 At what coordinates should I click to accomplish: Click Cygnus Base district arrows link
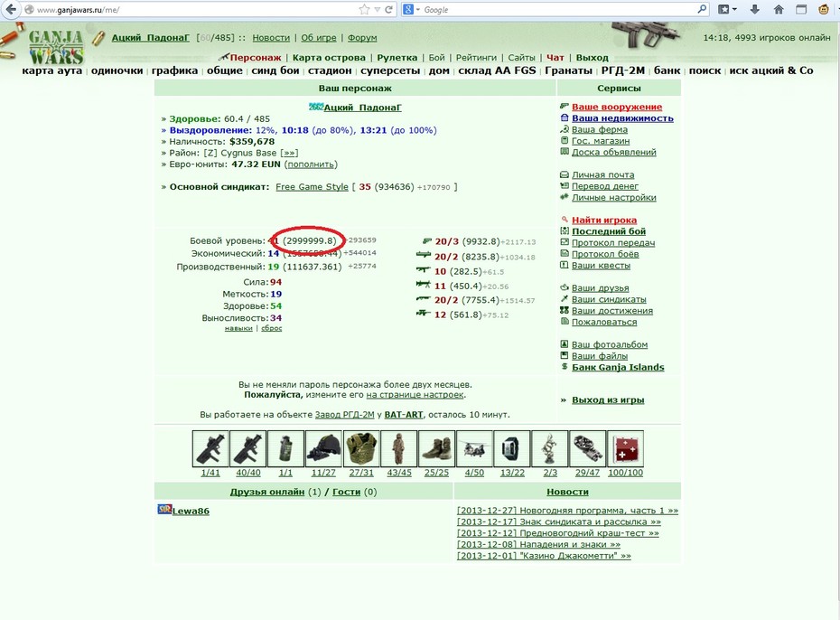(x=289, y=153)
